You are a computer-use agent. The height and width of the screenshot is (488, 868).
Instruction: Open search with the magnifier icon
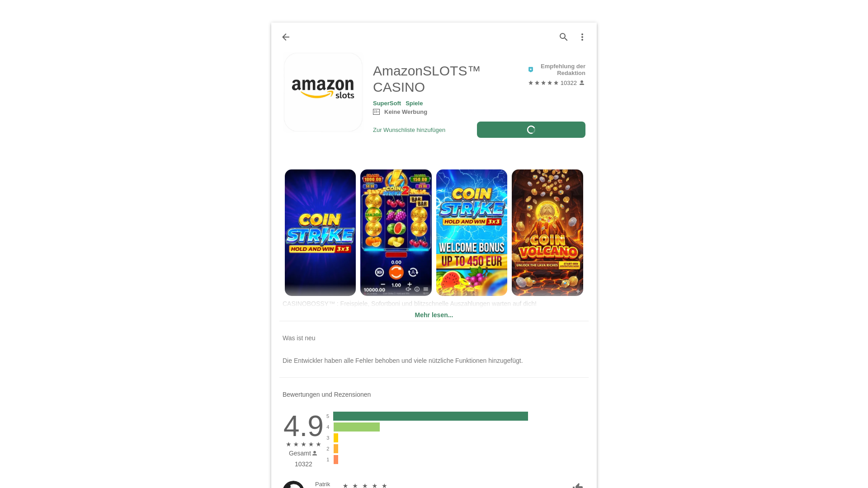pos(563,37)
